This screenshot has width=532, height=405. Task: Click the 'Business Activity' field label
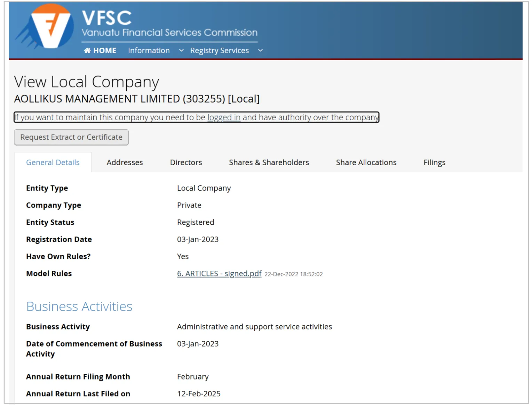point(58,327)
